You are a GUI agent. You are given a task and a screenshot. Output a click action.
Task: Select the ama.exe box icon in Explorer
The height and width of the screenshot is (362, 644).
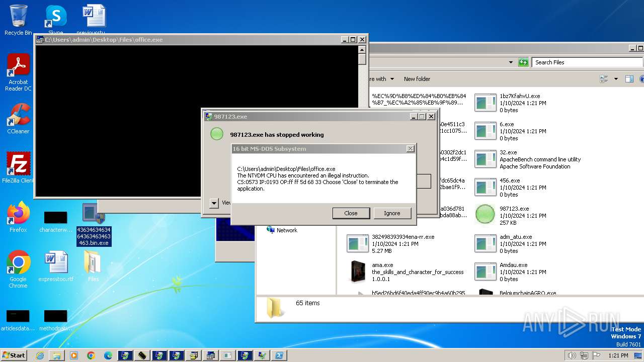pos(357,271)
